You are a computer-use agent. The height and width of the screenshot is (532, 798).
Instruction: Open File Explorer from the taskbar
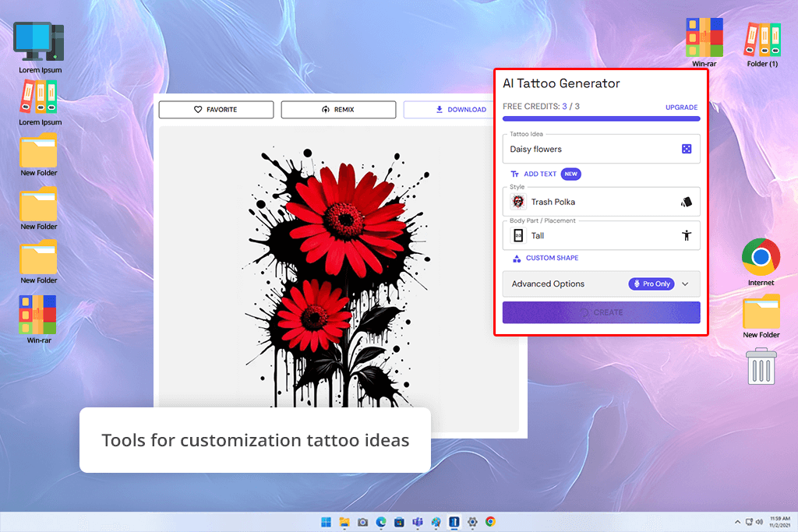pyautogui.click(x=344, y=522)
